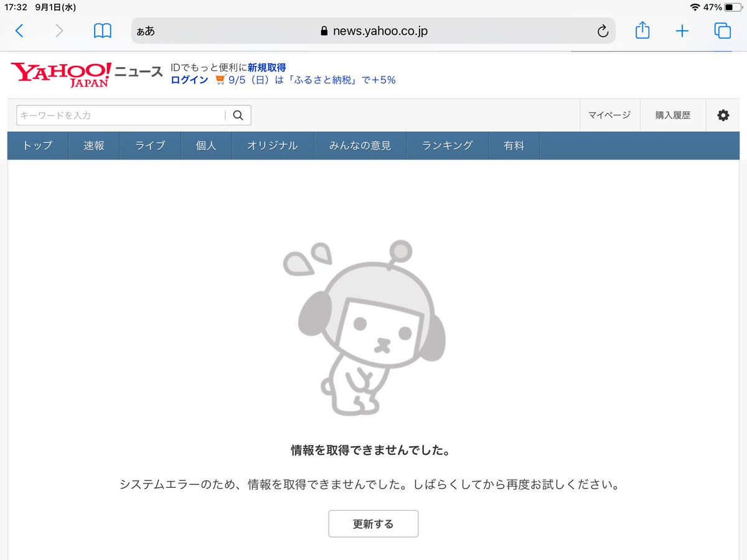Tap the 47% battery percentage text
This screenshot has width=747, height=560.
713,7
